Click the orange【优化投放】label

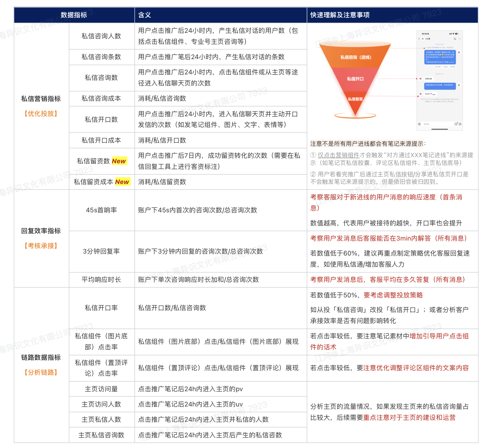click(x=41, y=114)
